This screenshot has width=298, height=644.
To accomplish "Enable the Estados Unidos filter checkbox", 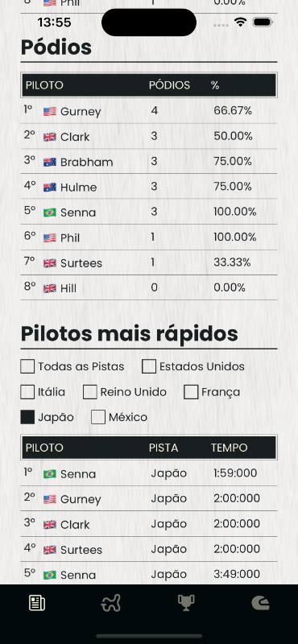I will [149, 366].
